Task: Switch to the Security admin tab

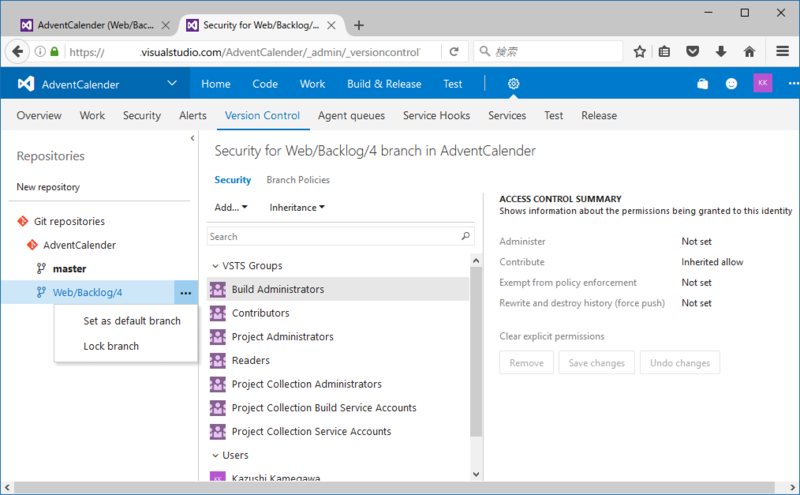Action: (142, 115)
